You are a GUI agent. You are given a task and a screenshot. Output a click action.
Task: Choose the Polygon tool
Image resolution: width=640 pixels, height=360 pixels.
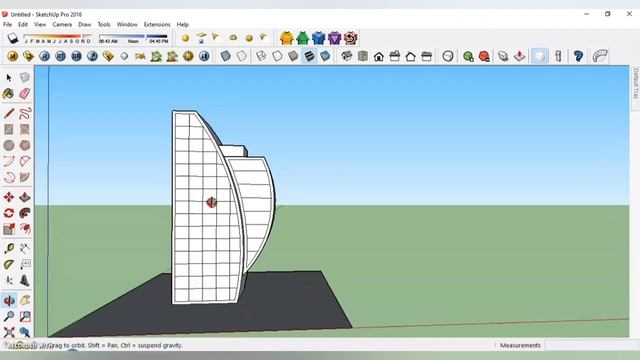point(25,145)
